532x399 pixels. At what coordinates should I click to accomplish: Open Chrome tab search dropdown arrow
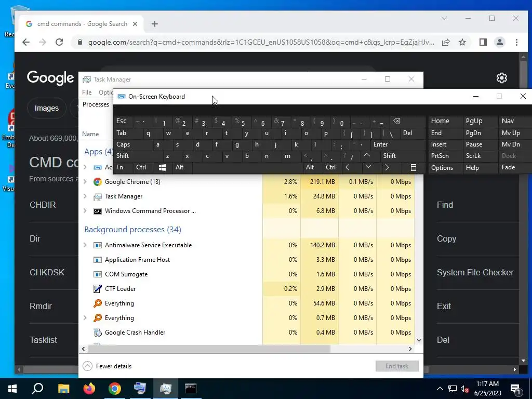444,18
